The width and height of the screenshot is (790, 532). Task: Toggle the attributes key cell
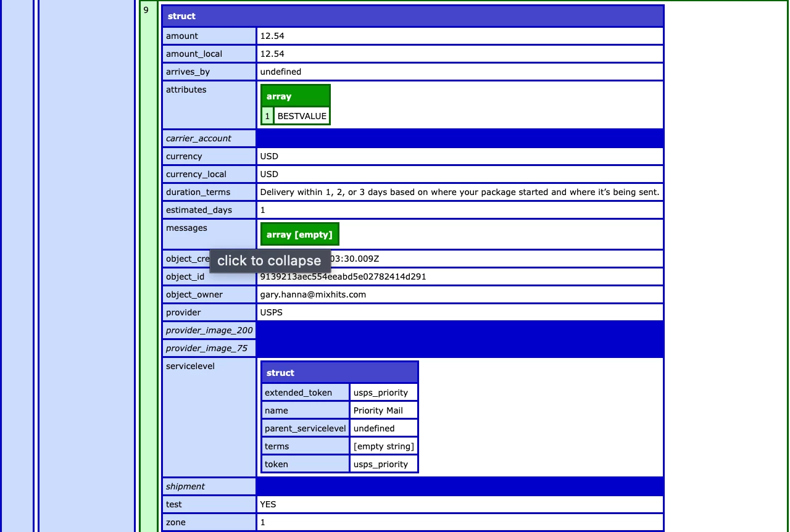(209, 104)
